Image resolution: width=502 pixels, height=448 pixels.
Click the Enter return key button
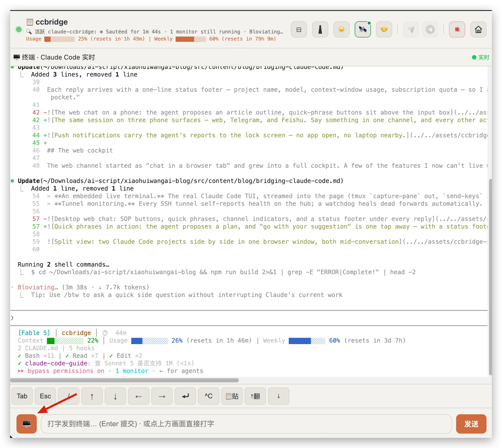pos(185,396)
